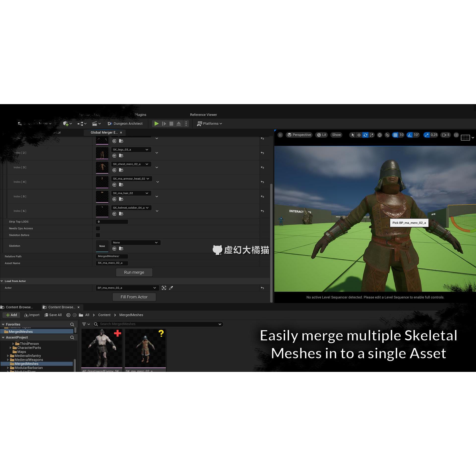
Task: Toggle rotation snapping angle icon
Action: [410, 135]
